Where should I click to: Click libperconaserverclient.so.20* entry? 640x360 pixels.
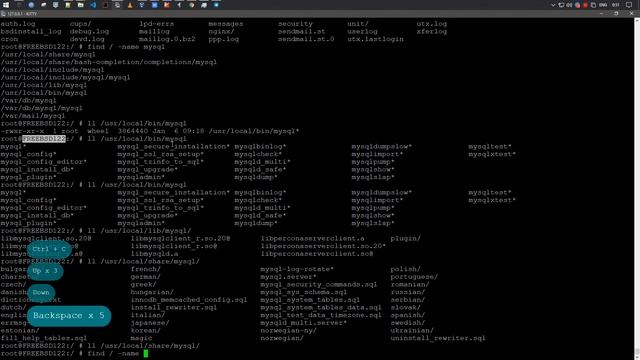coord(323,246)
